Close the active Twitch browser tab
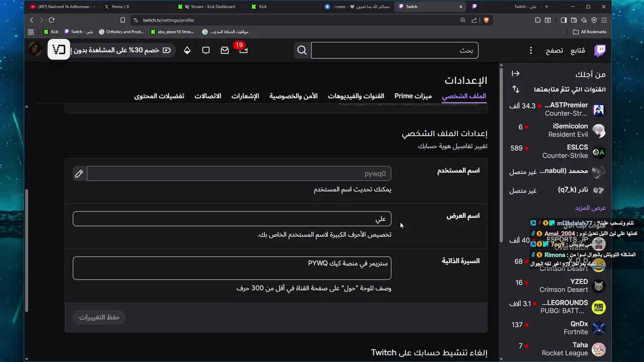644x362 pixels. [461, 7]
